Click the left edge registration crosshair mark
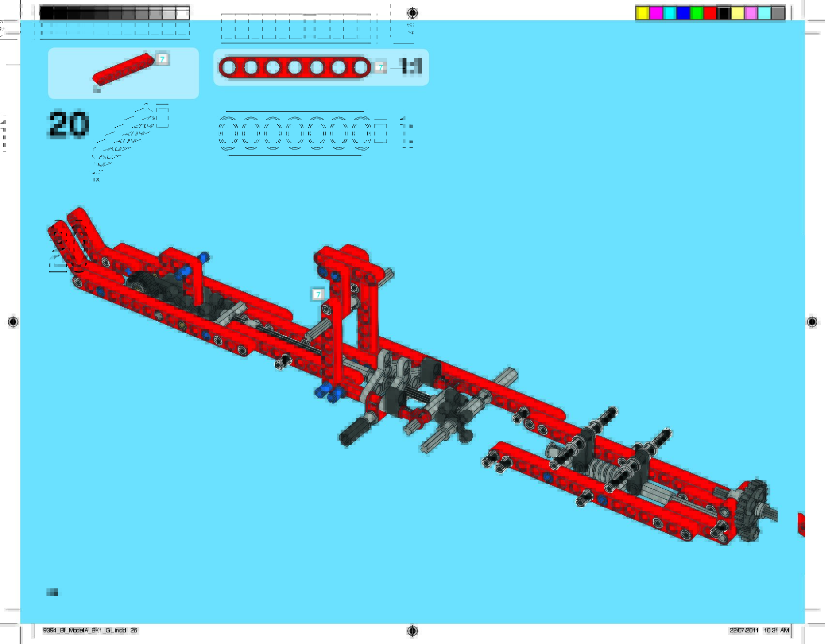Image resolution: width=825 pixels, height=644 pixels. pyautogui.click(x=13, y=322)
